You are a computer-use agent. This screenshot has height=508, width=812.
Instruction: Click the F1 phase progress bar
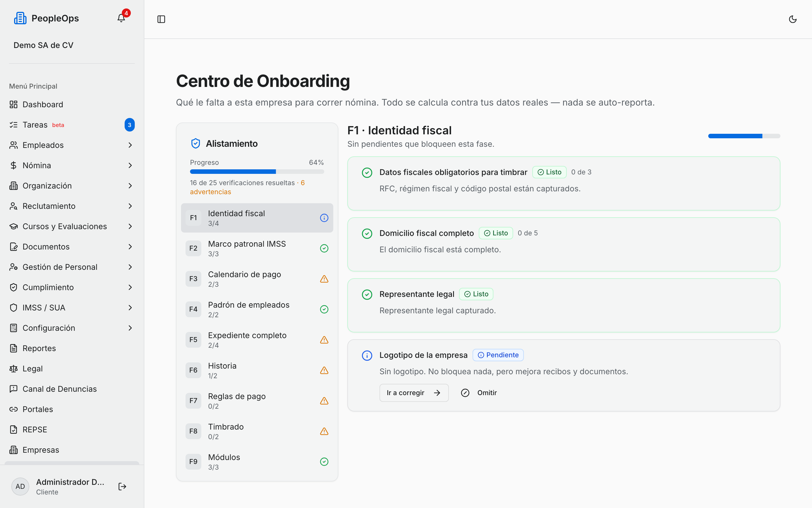[x=744, y=136]
